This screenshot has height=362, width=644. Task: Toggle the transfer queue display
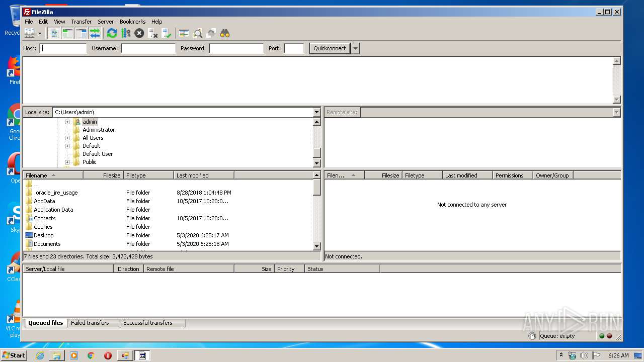pos(95,33)
